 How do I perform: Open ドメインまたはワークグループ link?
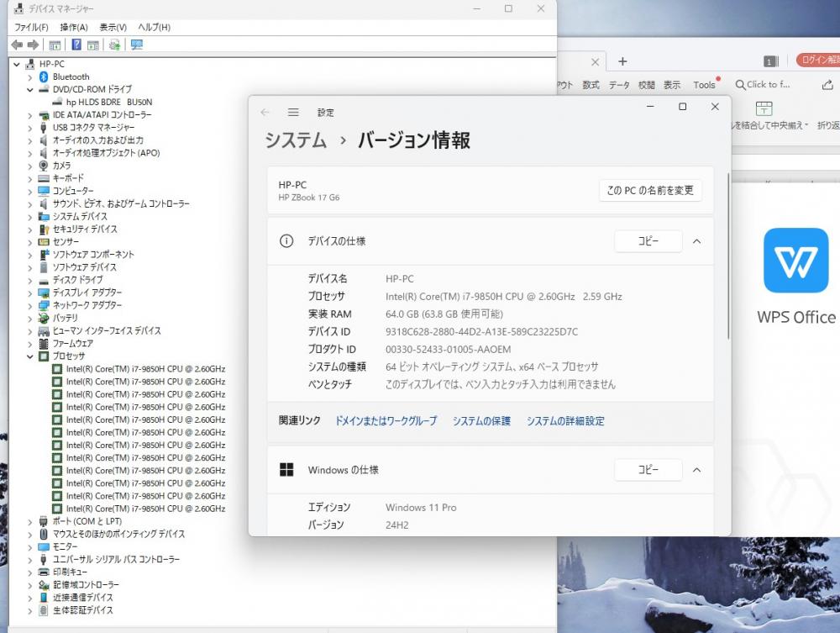pyautogui.click(x=386, y=421)
